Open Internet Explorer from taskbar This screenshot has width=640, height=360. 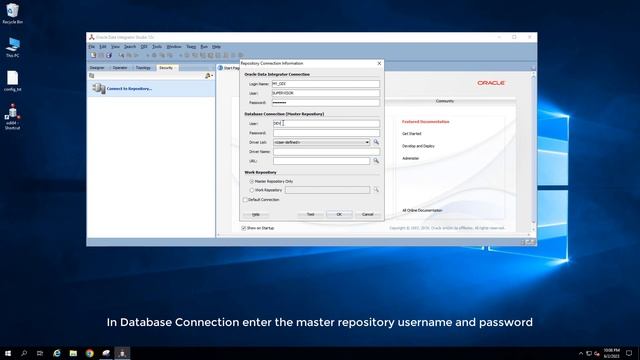tap(57, 353)
